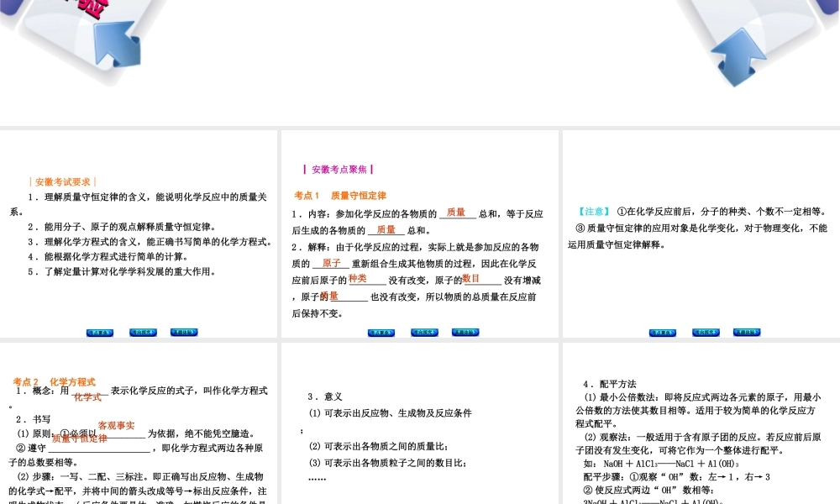840x504 pixels.
Task: Open the 【注意】 slide thumbnail
Action: 701,234
